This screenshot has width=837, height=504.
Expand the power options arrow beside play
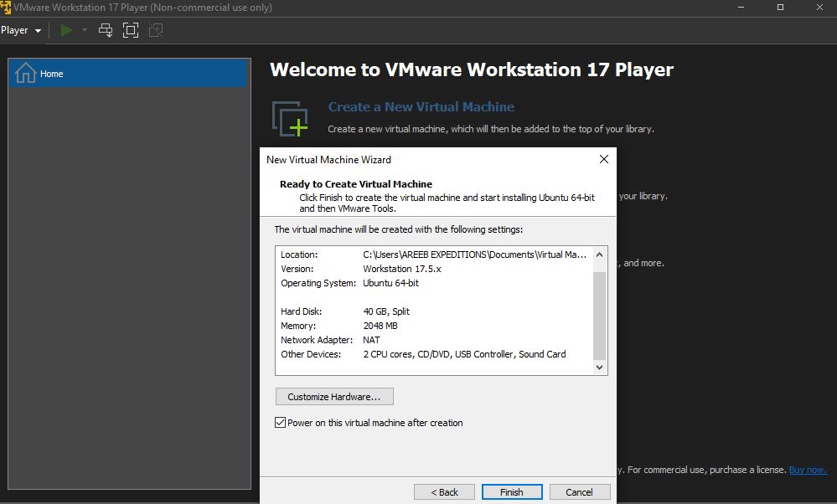[85, 30]
